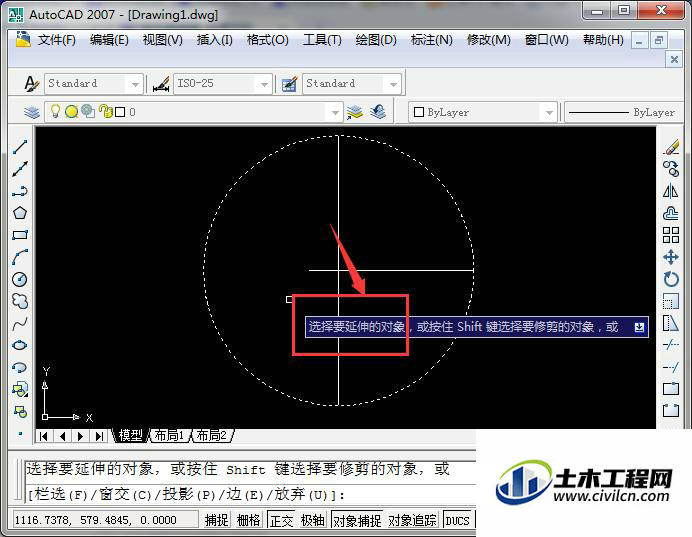Toggle layer 0 on/off lightbulb

click(x=55, y=111)
